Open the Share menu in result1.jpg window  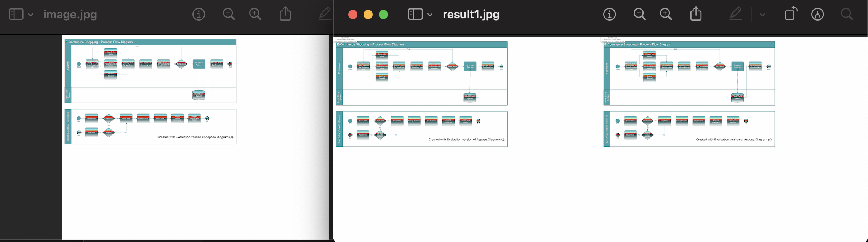pos(696,14)
